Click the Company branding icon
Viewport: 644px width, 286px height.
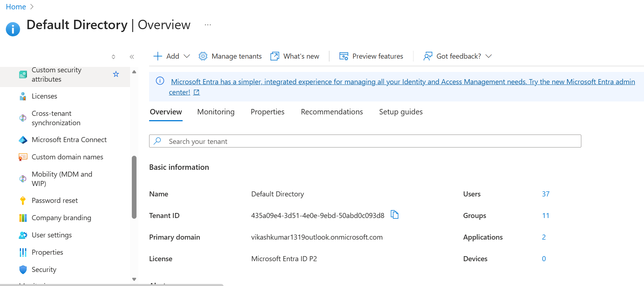coord(23,218)
